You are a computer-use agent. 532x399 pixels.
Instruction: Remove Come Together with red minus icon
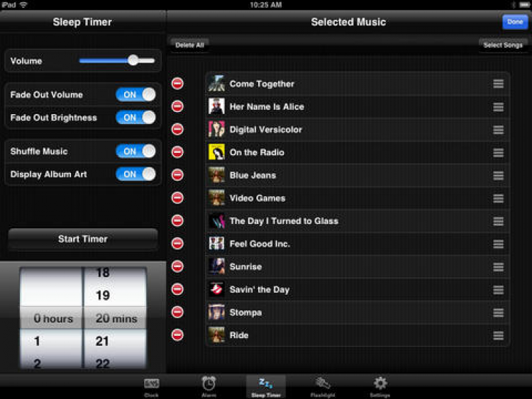(x=177, y=84)
